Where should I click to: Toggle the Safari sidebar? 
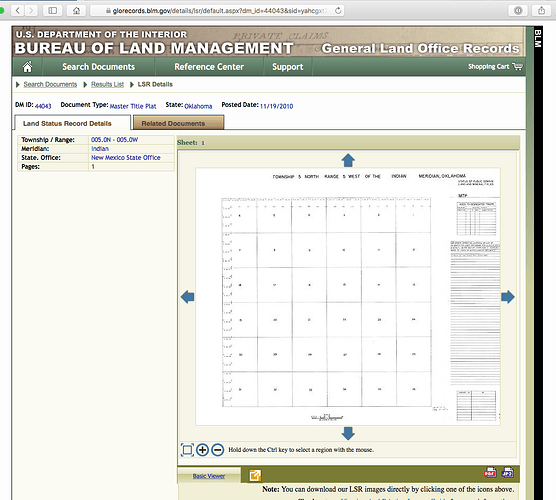click(x=52, y=11)
